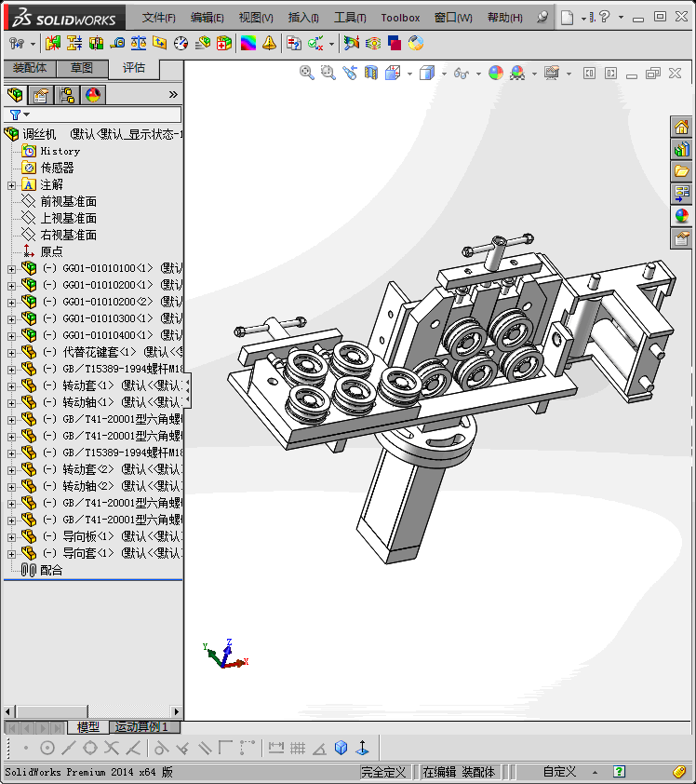This screenshot has width=696, height=784.
Task: Select the Measure tape tool
Action: [x=117, y=44]
